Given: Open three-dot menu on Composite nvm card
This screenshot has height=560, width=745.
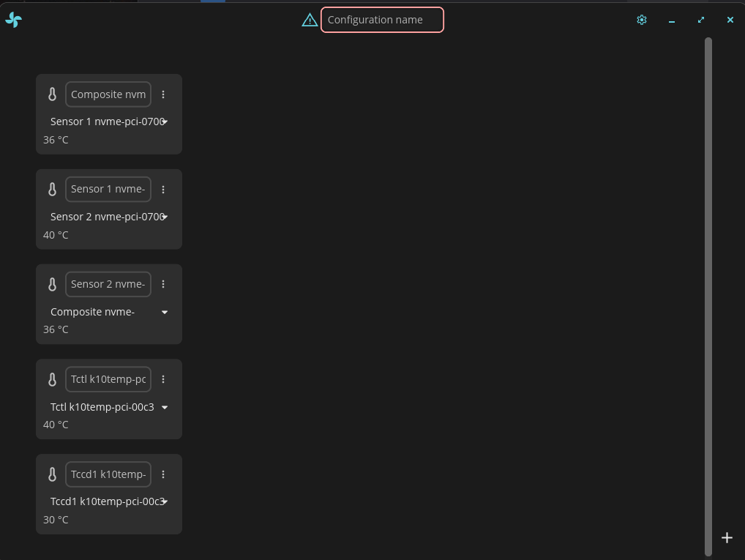Looking at the screenshot, I should 163,94.
